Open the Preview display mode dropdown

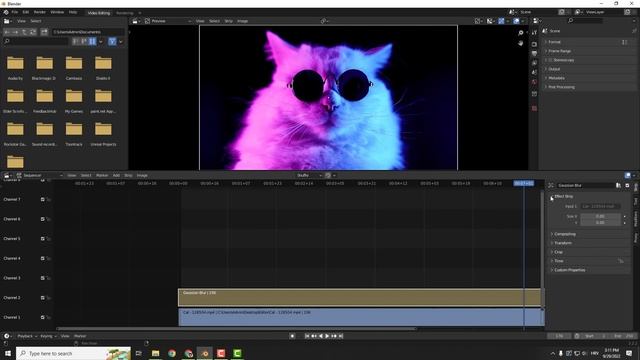pos(168,21)
